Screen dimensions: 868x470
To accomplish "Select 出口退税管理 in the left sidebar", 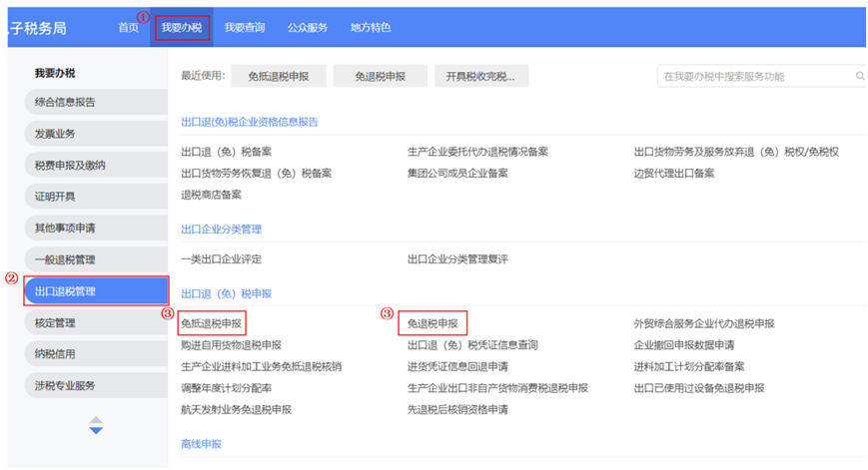I will [x=95, y=291].
